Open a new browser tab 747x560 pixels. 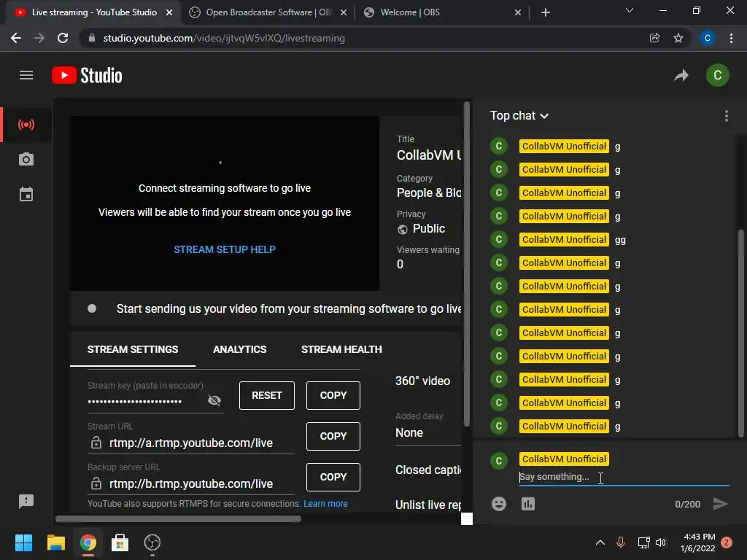pyautogui.click(x=546, y=12)
